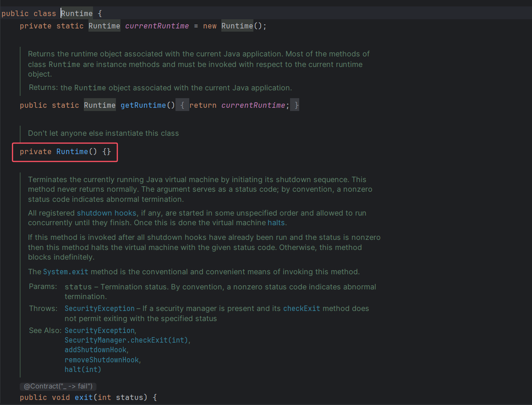
Task: Click the checkExit link in Throws section
Action: pos(301,309)
